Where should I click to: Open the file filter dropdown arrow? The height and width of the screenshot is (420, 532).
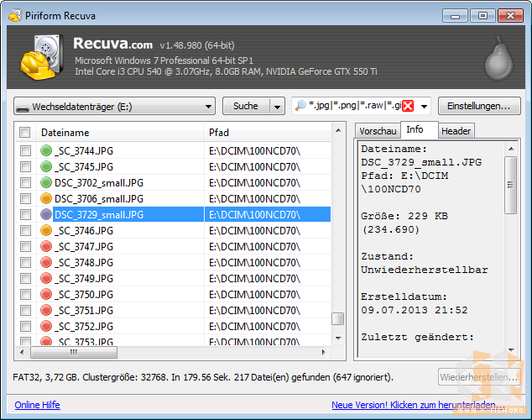[424, 107]
